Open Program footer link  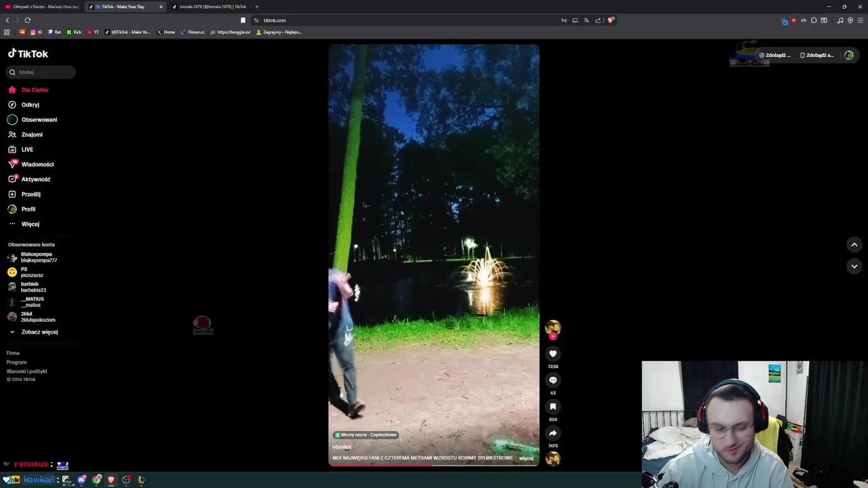tap(16, 362)
